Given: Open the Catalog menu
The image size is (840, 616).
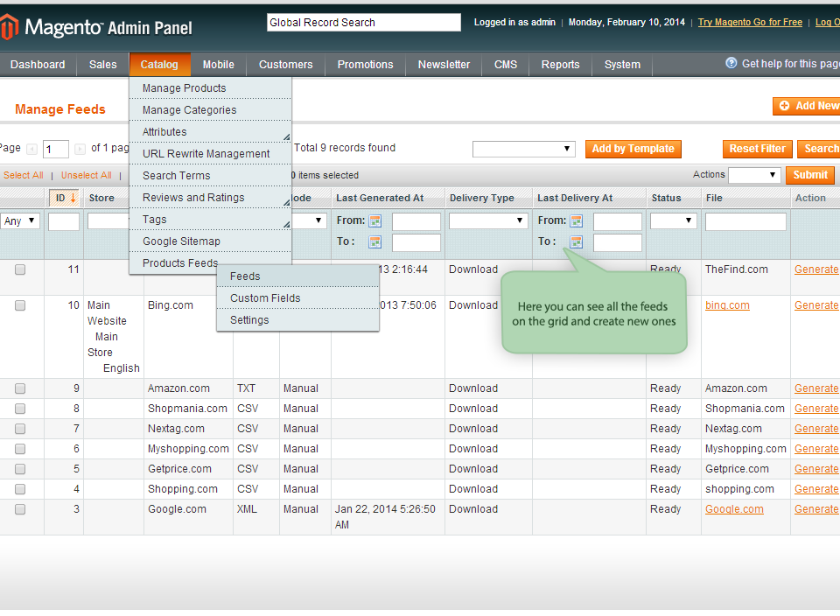Looking at the screenshot, I should click(x=159, y=64).
